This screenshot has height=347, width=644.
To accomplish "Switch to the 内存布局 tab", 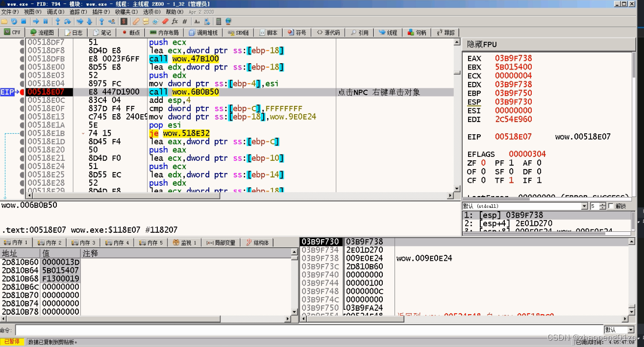I will click(164, 32).
